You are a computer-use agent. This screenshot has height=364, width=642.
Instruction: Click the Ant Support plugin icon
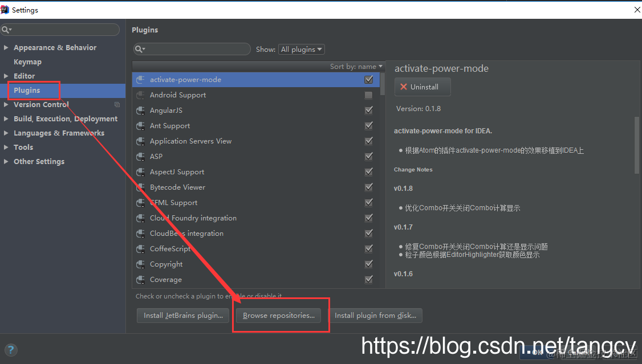tap(140, 126)
